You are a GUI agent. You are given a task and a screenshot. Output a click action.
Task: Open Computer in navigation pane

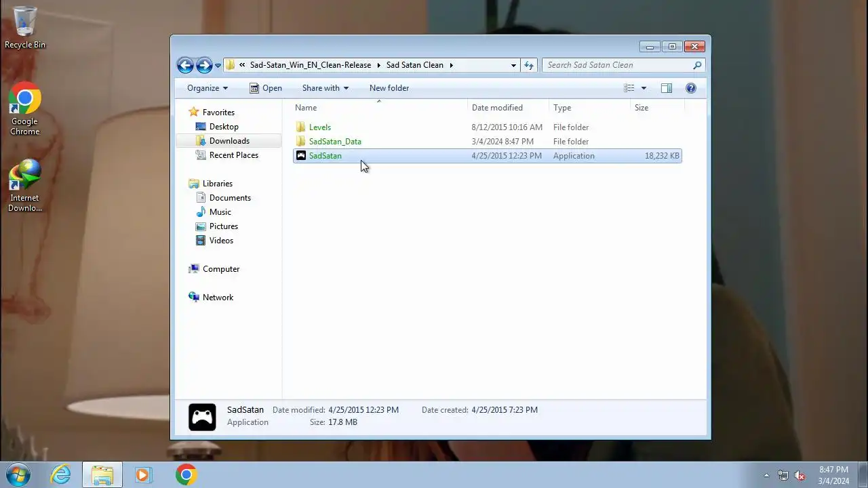[221, 269]
